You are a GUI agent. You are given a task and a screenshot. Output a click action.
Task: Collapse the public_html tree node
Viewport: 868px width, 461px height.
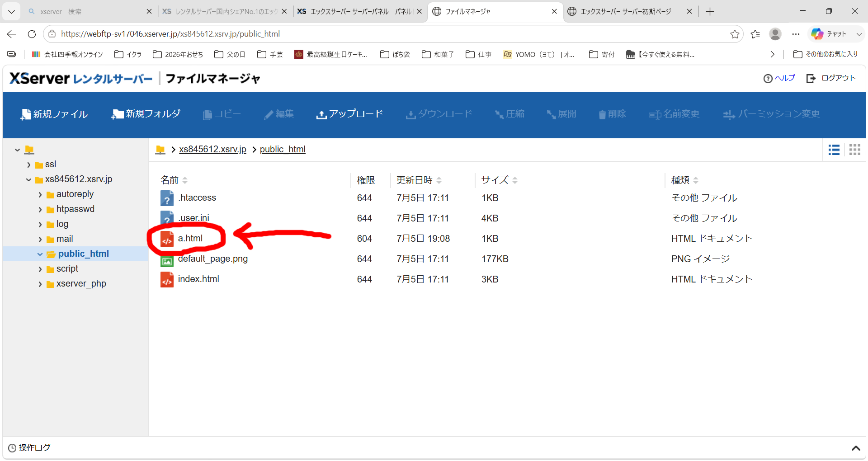coord(40,254)
